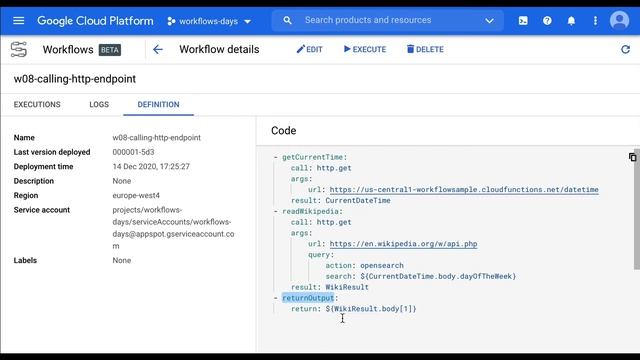Click the w08-calling-http-endpoint page title
Screen dimensions: 640x360
[75, 79]
